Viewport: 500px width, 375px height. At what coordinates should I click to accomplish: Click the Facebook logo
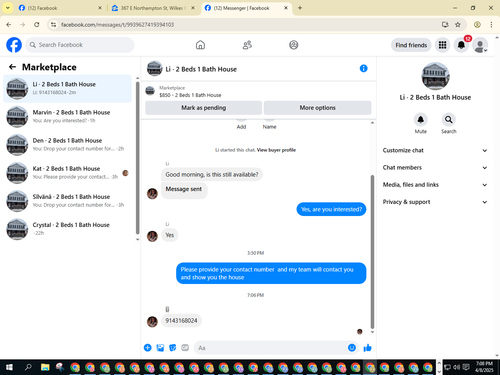pos(14,45)
